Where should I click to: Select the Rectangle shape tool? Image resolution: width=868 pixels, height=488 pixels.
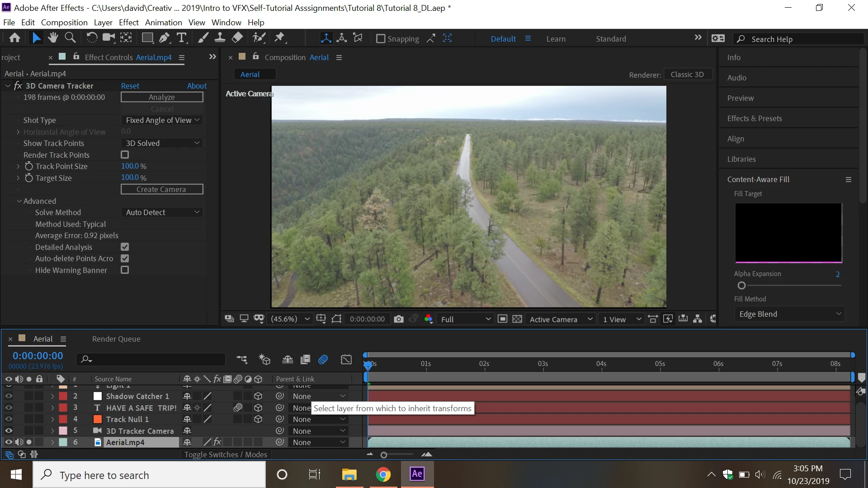tap(147, 38)
